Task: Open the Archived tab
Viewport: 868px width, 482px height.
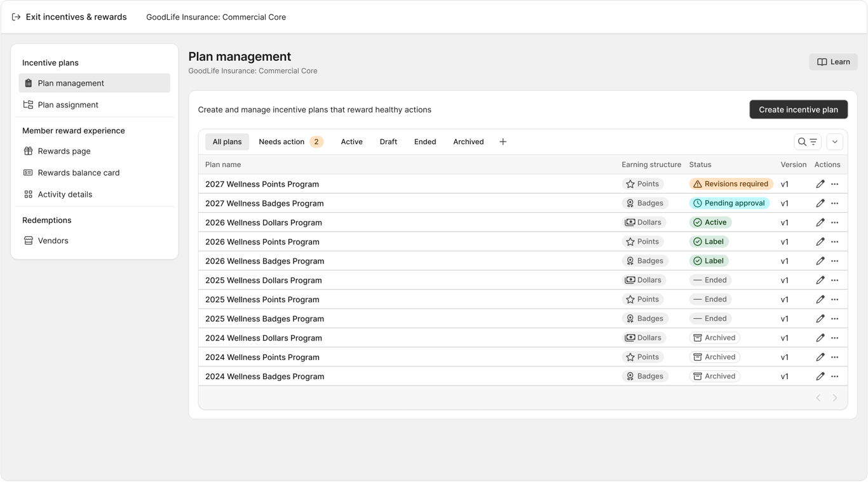Action: click(468, 142)
